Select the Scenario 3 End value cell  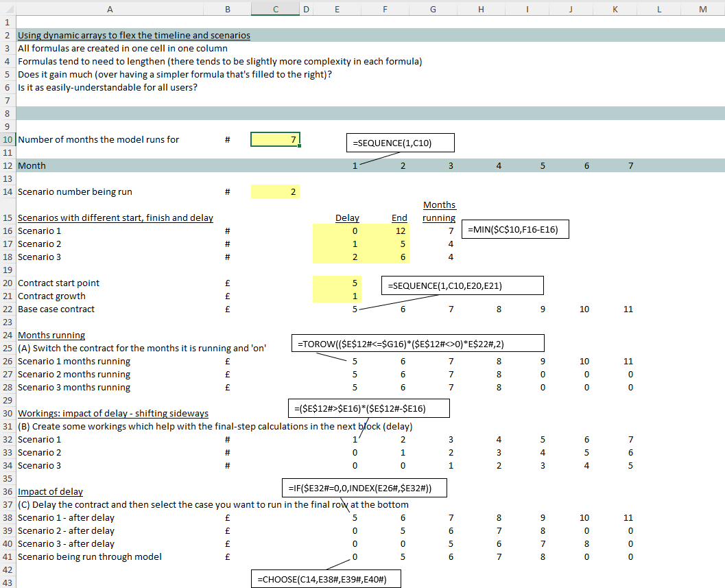pos(385,257)
